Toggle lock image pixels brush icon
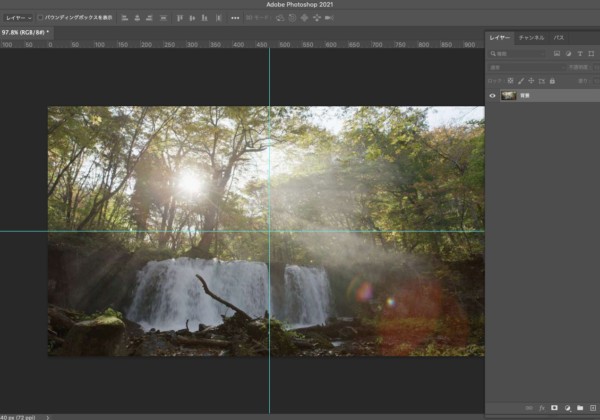600x420 pixels. [x=520, y=80]
